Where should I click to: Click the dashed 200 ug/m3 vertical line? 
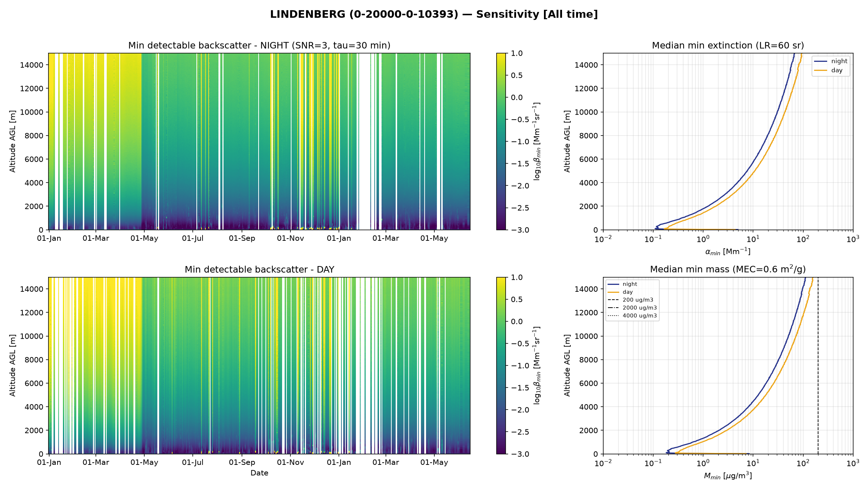tap(818, 365)
